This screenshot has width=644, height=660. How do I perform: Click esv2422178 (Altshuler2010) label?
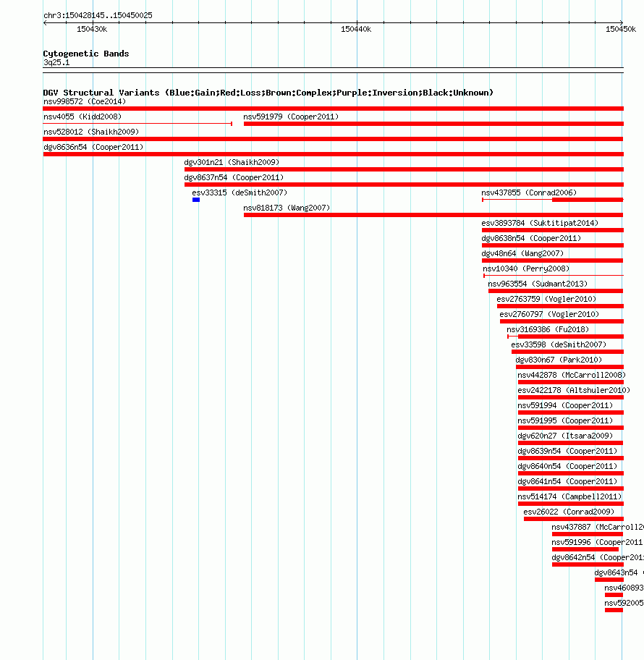574,390
